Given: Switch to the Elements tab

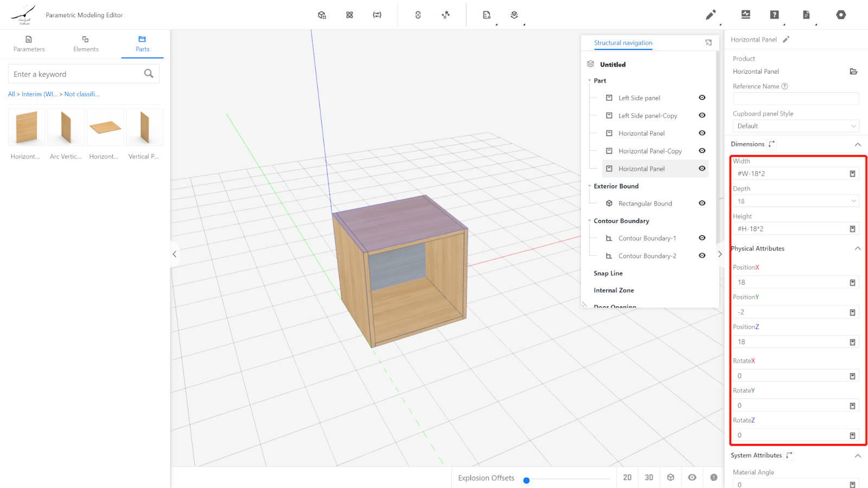Looking at the screenshot, I should 86,44.
